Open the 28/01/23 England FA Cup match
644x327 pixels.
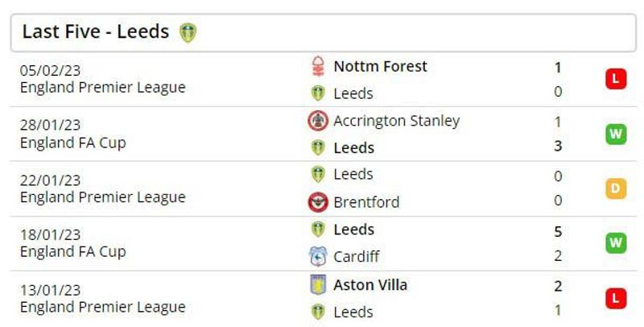324,134
